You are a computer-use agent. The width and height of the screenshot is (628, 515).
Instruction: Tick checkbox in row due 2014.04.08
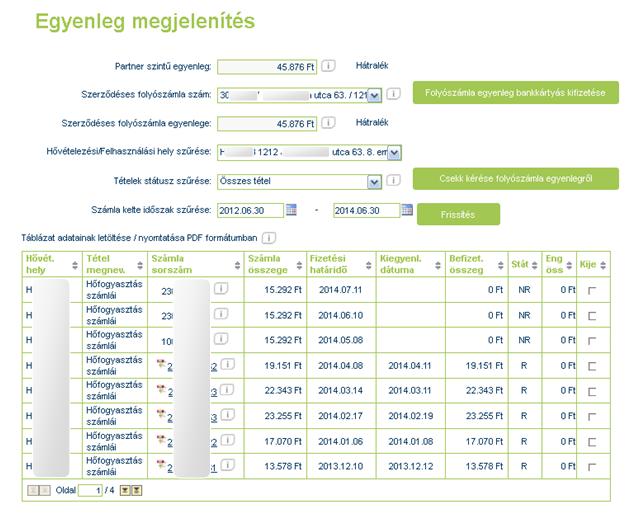592,366
